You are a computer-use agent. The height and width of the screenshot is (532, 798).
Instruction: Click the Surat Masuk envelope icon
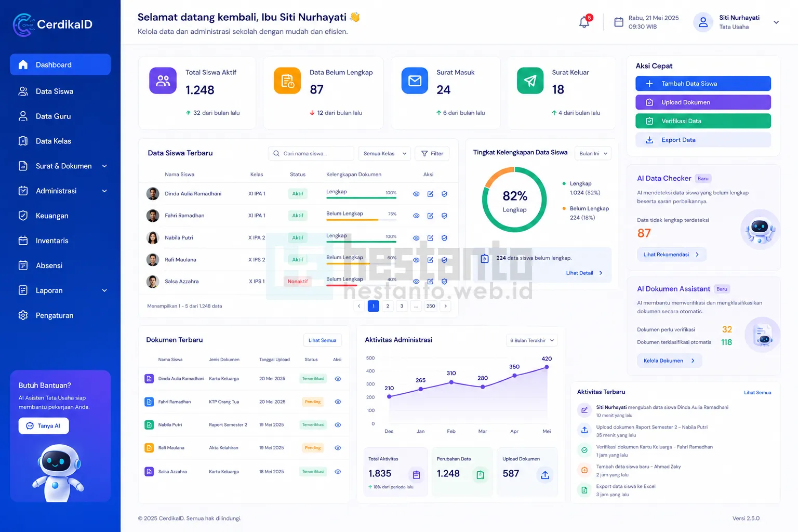[415, 81]
